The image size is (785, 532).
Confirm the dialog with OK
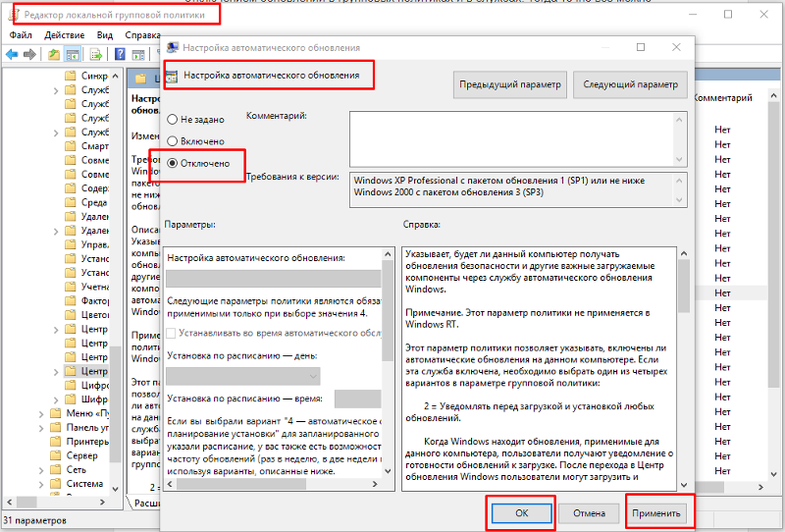[522, 513]
